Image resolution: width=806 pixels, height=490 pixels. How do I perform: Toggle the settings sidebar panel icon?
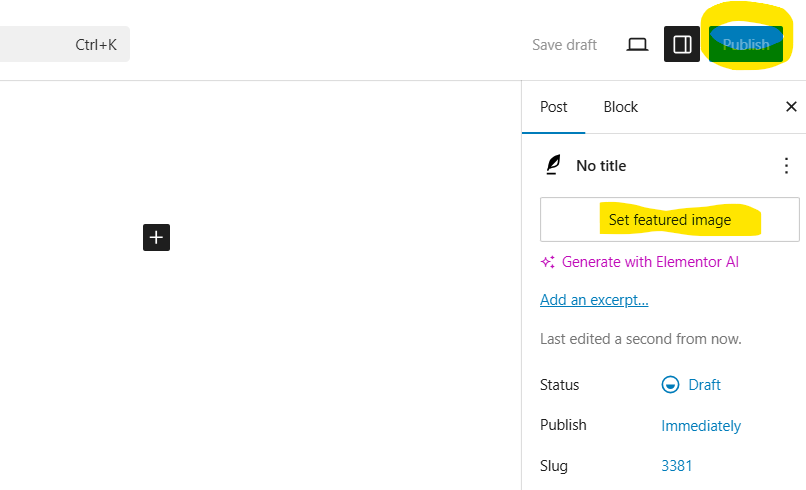point(682,44)
